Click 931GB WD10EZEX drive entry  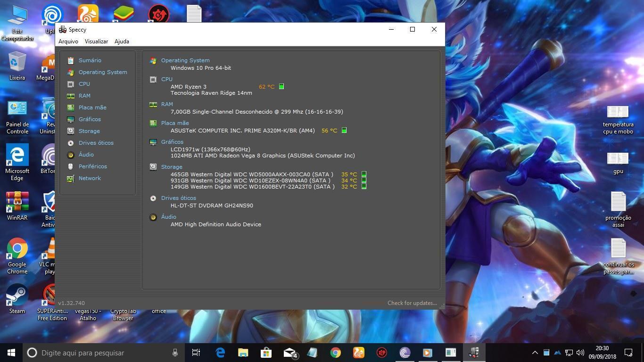250,181
